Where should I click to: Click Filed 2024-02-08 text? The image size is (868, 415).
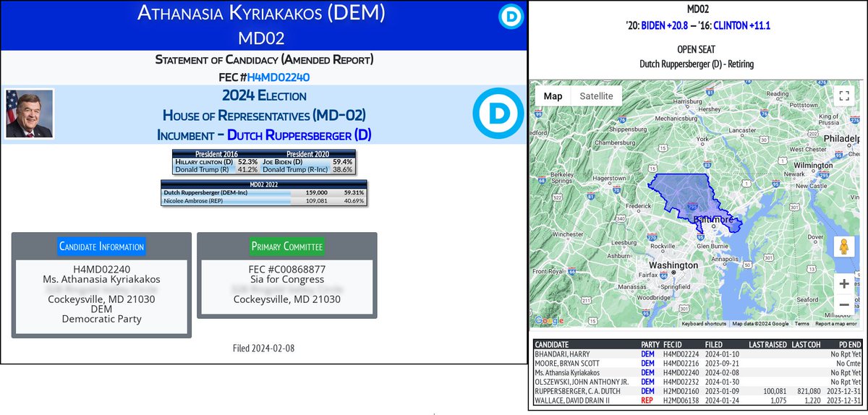click(x=263, y=348)
